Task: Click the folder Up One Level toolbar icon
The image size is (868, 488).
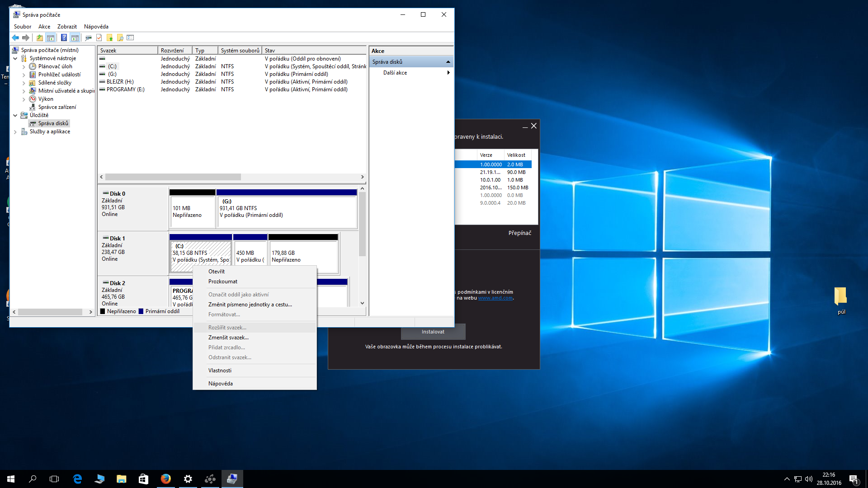Action: (x=40, y=38)
